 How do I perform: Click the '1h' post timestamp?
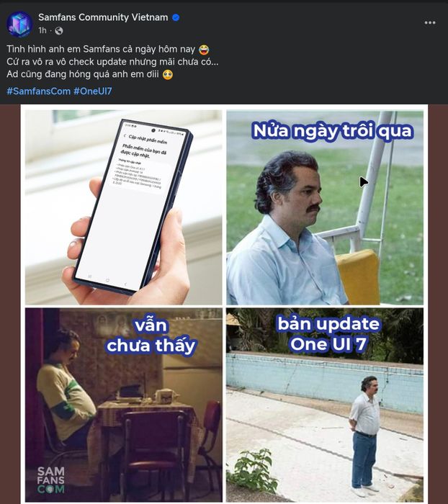click(x=42, y=30)
